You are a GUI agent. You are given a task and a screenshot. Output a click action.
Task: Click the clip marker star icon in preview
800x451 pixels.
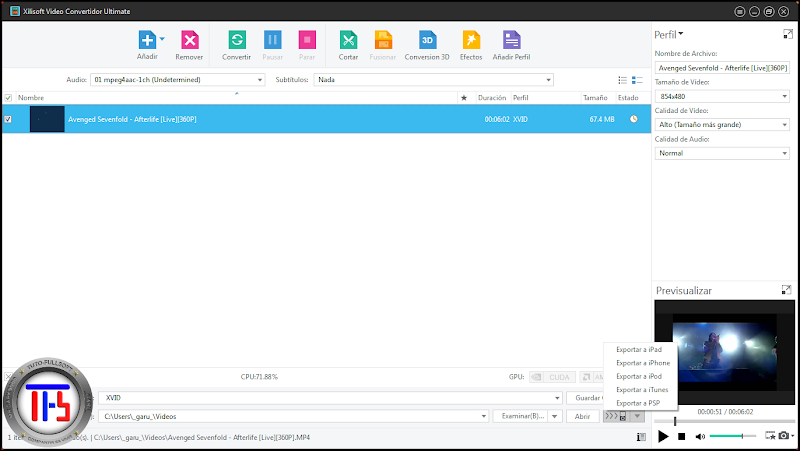pos(770,436)
